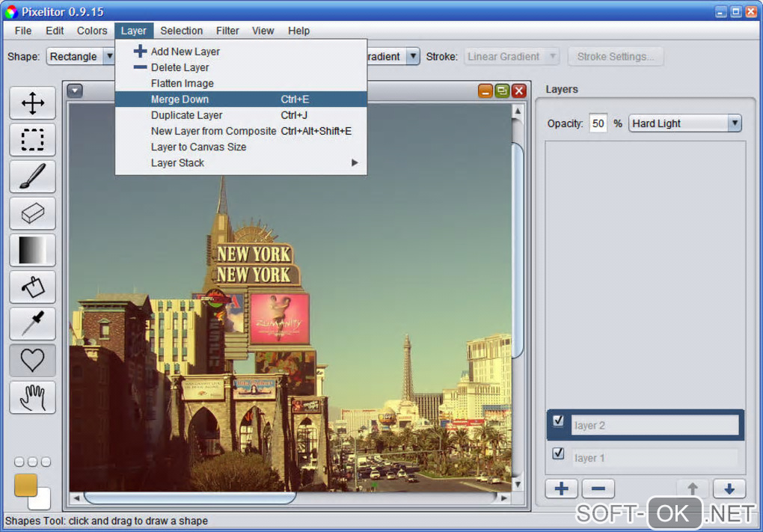Open the Shape Rectangle dropdown
Viewport: 763px width, 532px height.
pyautogui.click(x=80, y=56)
